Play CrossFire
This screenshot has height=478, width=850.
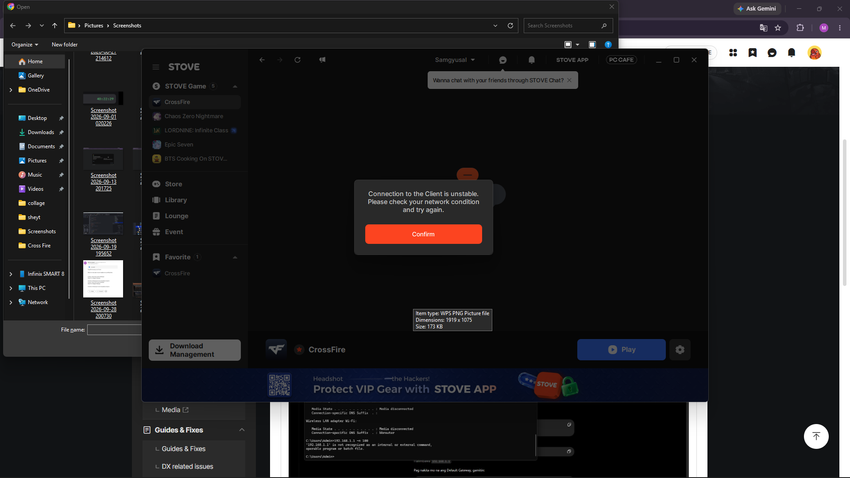621,350
